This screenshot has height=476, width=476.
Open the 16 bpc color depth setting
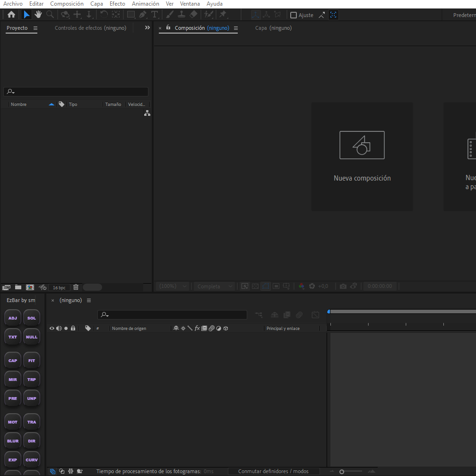click(x=59, y=287)
